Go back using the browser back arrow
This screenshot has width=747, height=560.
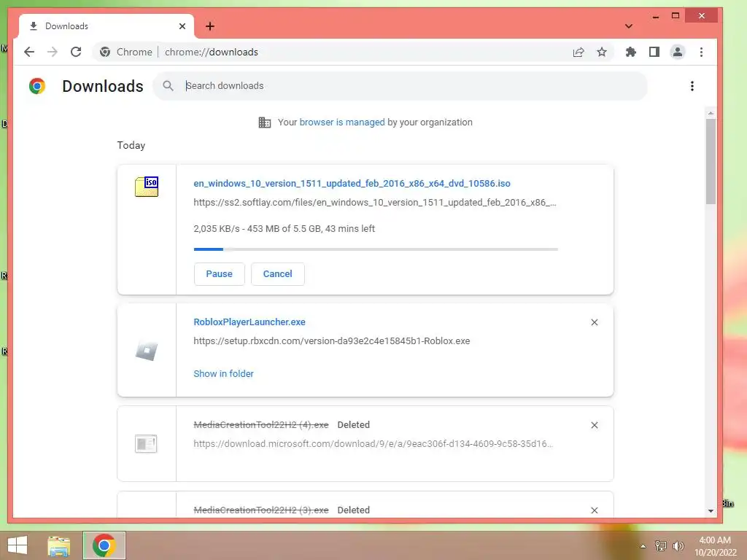(x=29, y=52)
